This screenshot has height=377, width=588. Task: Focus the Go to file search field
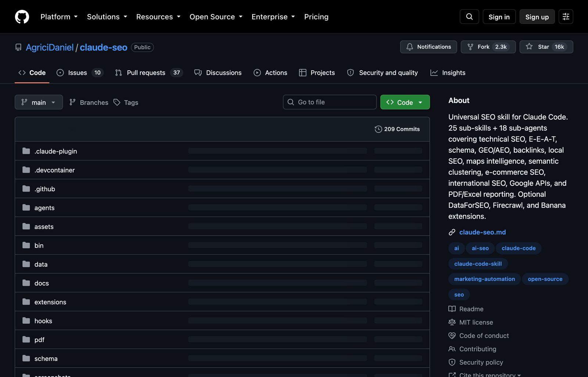(330, 102)
